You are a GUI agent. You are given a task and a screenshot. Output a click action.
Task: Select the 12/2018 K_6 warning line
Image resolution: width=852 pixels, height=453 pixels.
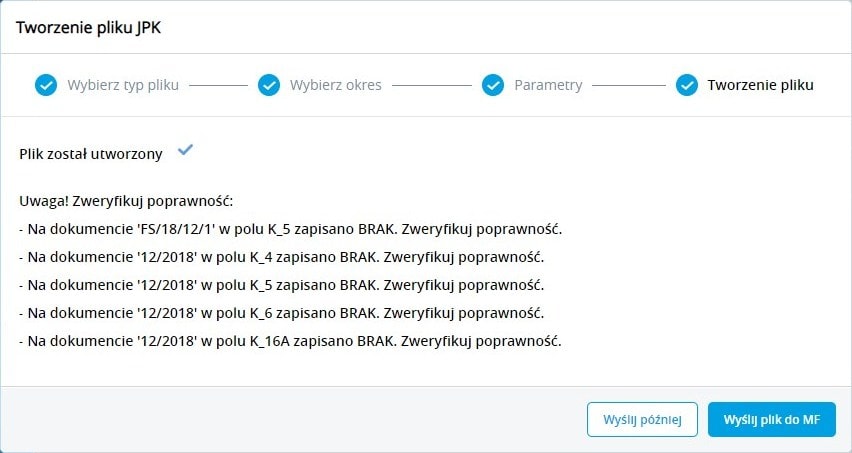[281, 312]
